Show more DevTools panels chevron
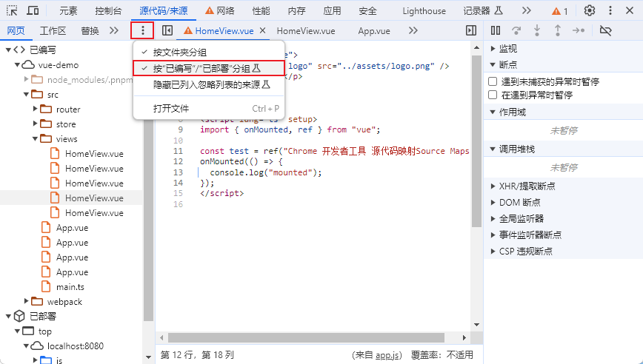643x364 pixels. 527,10
